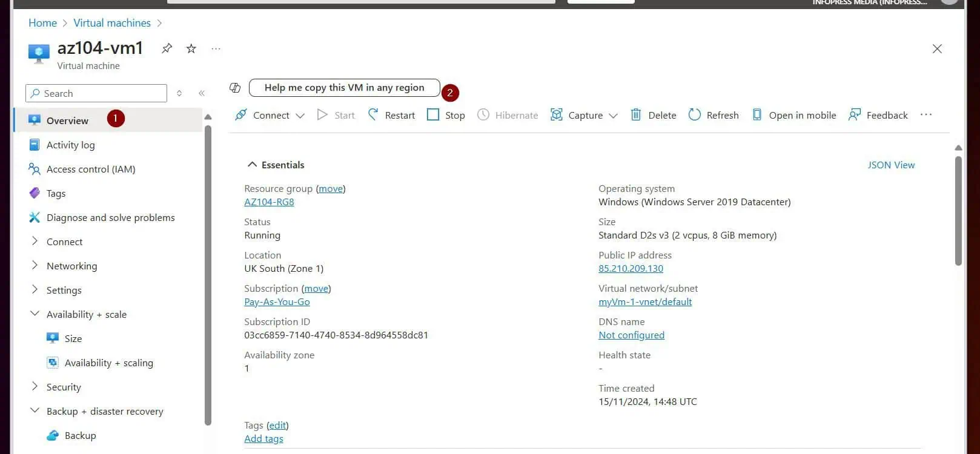Refresh the VM overview
This screenshot has height=454, width=980.
[x=713, y=115]
